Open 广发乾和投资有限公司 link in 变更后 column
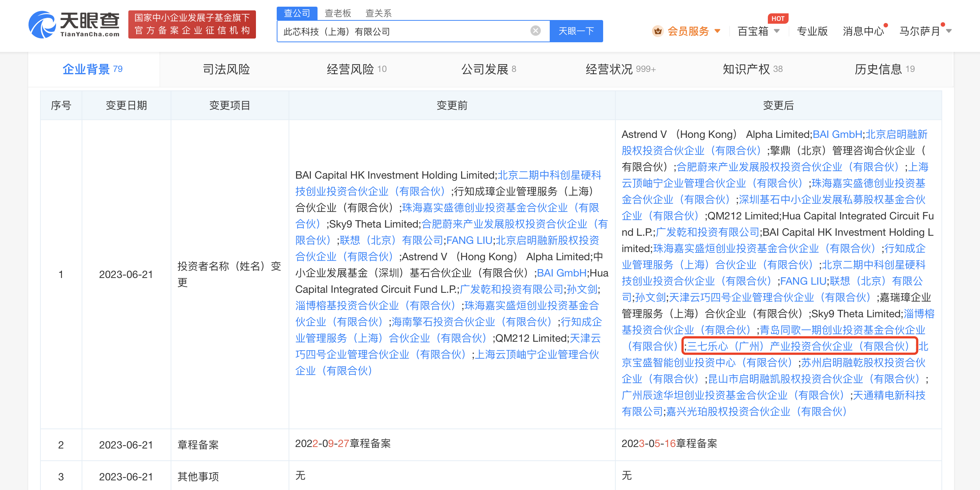Screen dimensions: 980x490 [708, 232]
